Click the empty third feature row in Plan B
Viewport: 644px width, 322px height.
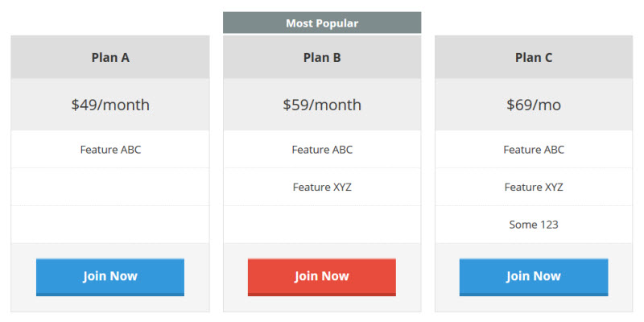coord(322,225)
